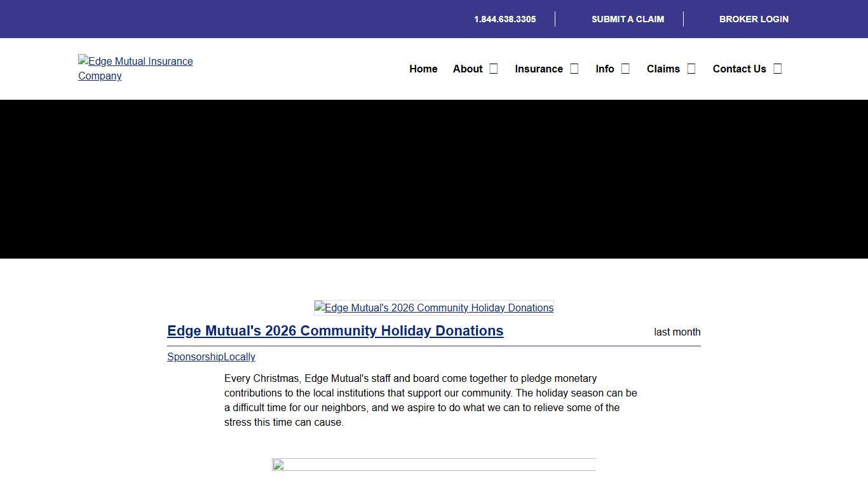Select Contact Us in the navigation
868x488 pixels.
click(x=739, y=69)
